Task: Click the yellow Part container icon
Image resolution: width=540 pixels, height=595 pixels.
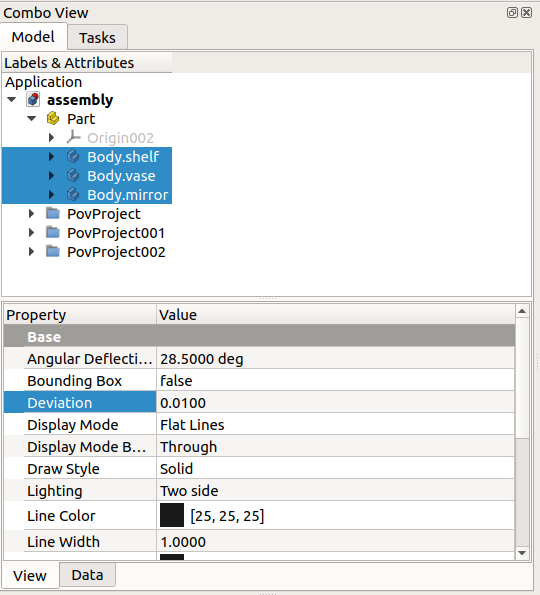Action: 53,119
